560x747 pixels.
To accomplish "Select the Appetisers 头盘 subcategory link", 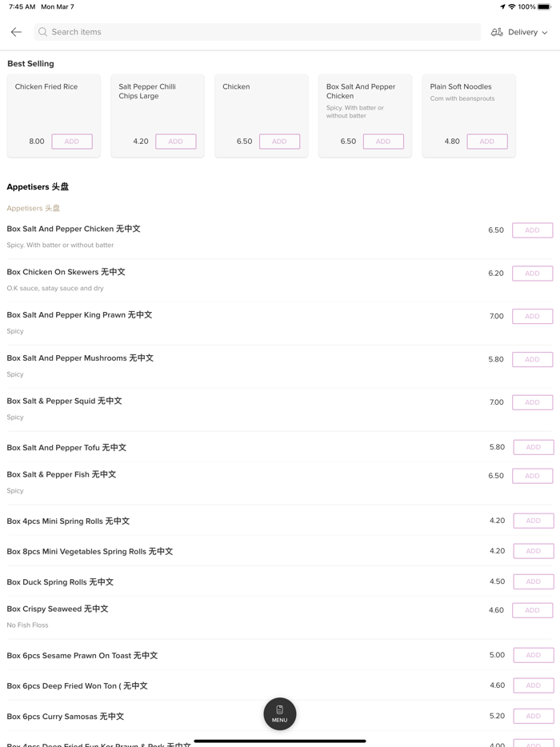I will 34,208.
